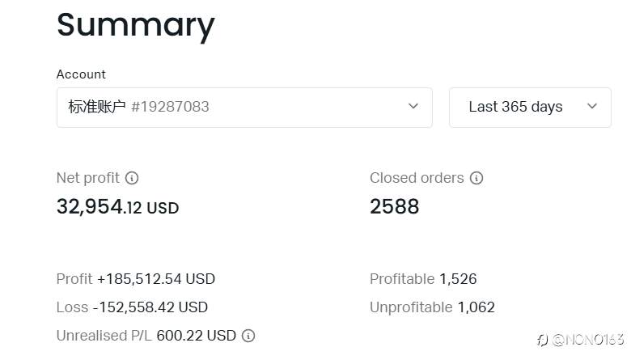The width and height of the screenshot is (631, 364).
Task: Click the Loss -152,558.42 USD amount
Action: (150, 307)
